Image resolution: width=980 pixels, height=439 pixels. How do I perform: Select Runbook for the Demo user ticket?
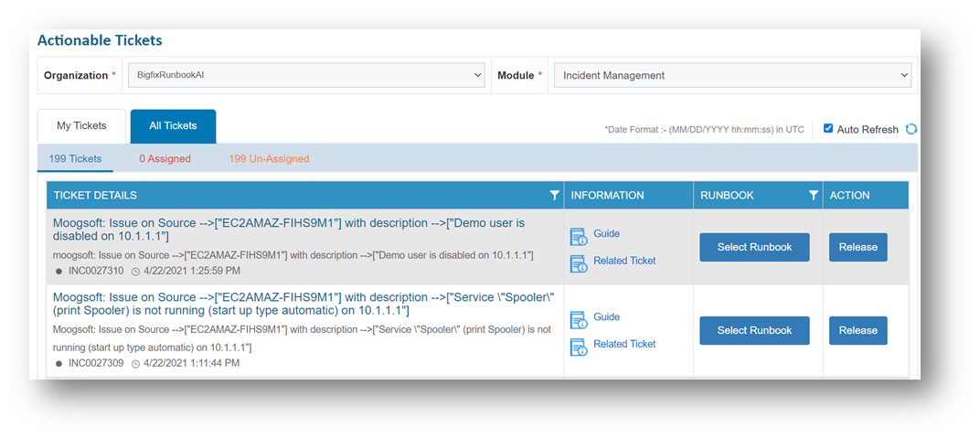(x=754, y=247)
